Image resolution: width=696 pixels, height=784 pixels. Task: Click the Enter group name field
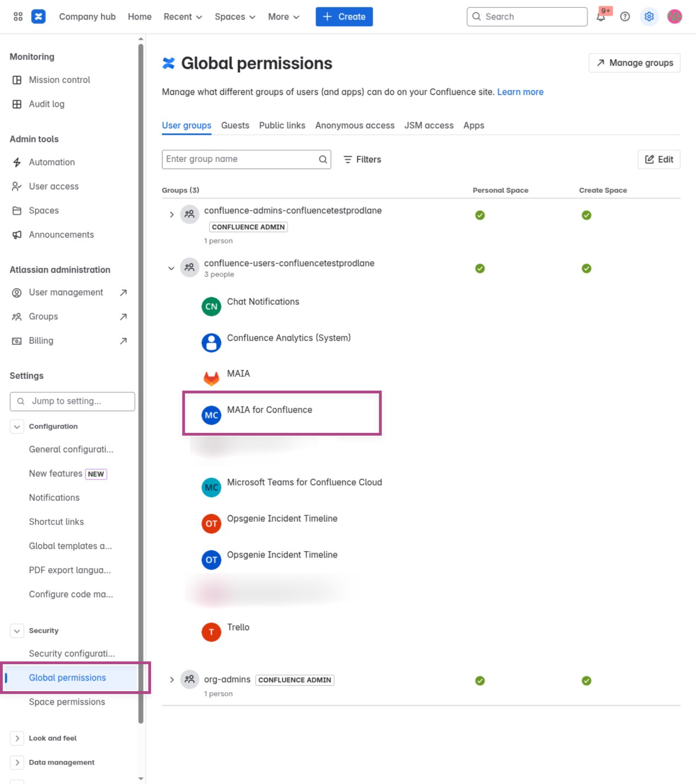246,159
